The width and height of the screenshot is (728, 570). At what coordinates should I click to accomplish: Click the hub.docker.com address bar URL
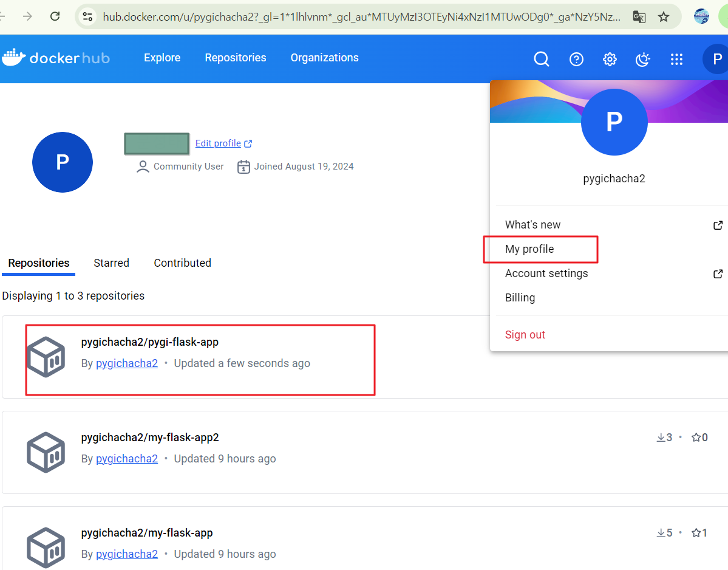[x=361, y=17]
